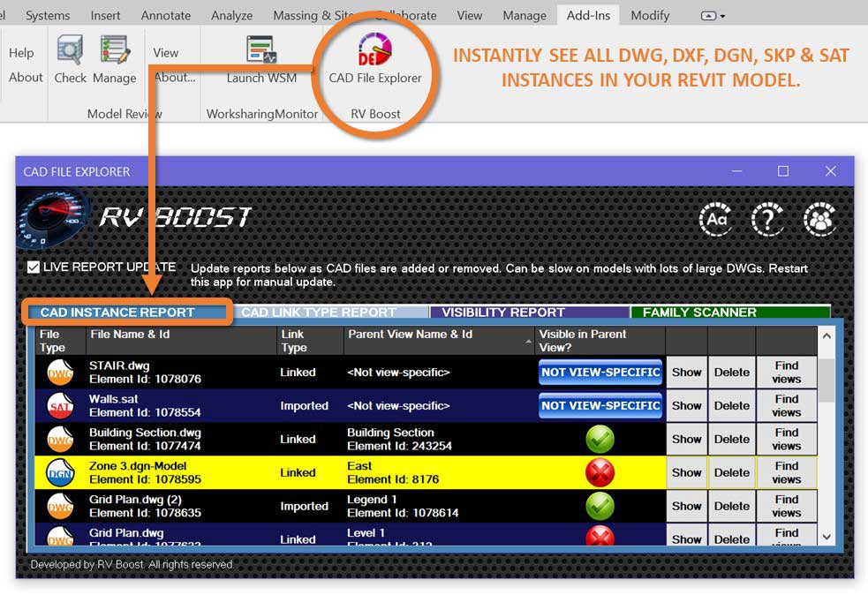Viewport: 868px width, 595px height.
Task: Click the About button under Help
Action: coord(26,78)
